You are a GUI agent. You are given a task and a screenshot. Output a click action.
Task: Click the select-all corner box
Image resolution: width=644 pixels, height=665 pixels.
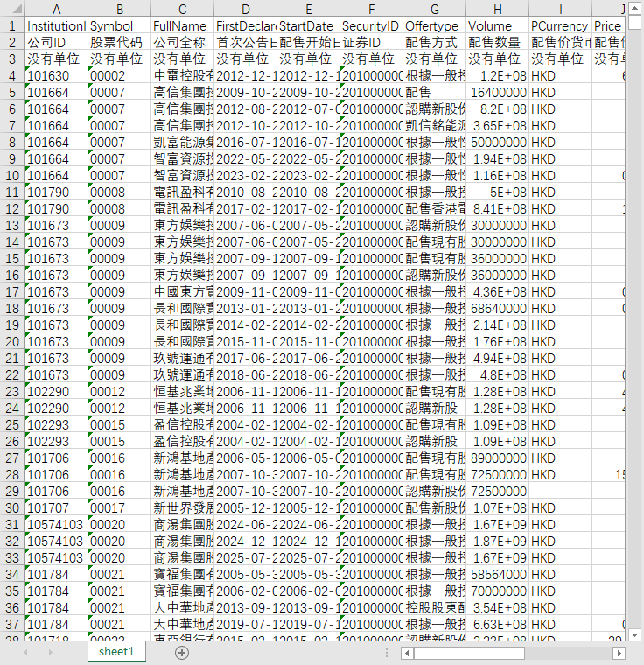pos(12,9)
